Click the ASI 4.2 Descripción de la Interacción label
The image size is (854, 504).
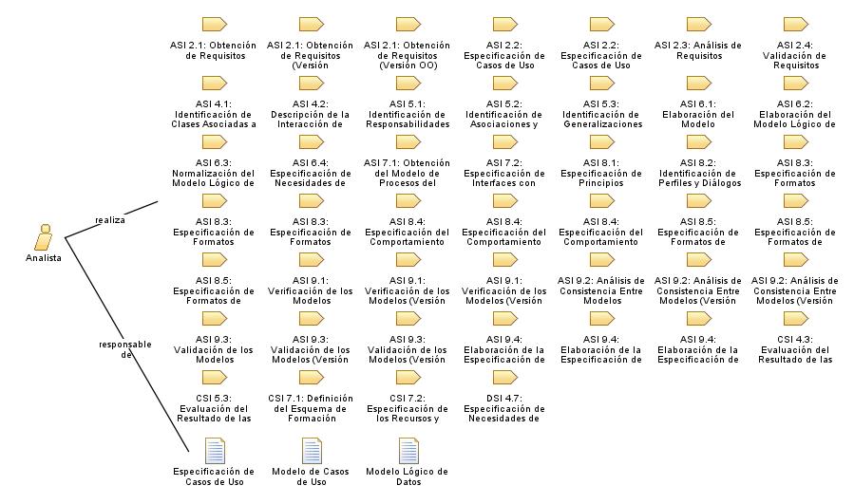(x=311, y=114)
